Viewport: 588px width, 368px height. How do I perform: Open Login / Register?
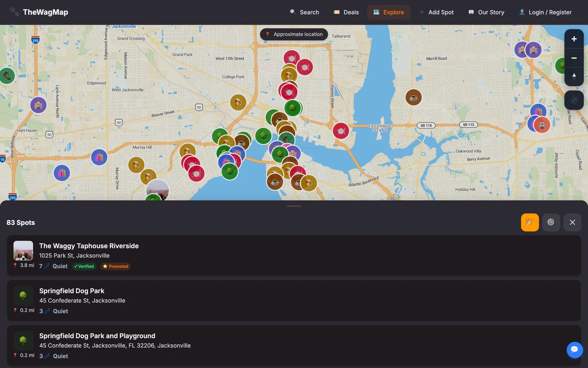[545, 12]
